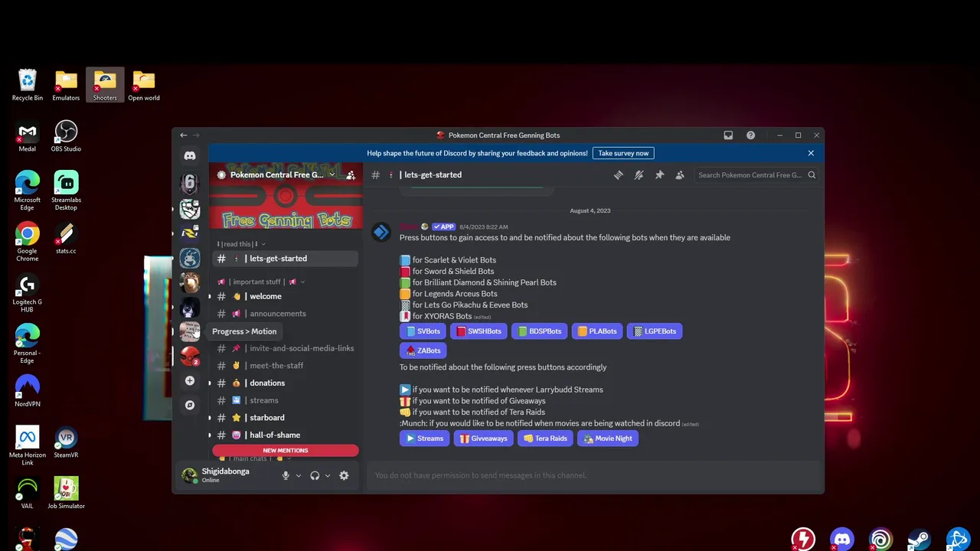Open the bot avatar on the message
Image resolution: width=980 pixels, height=551 pixels.
tap(381, 232)
